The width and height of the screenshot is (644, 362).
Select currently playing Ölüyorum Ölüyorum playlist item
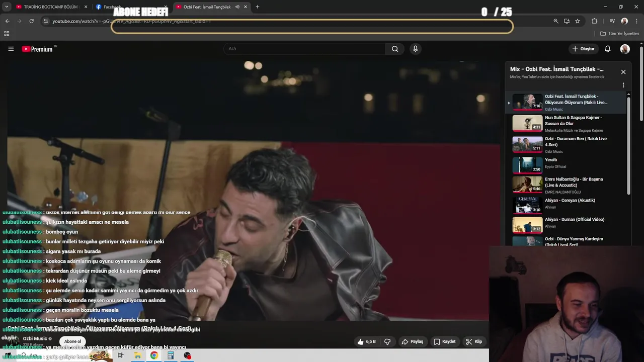point(566,103)
